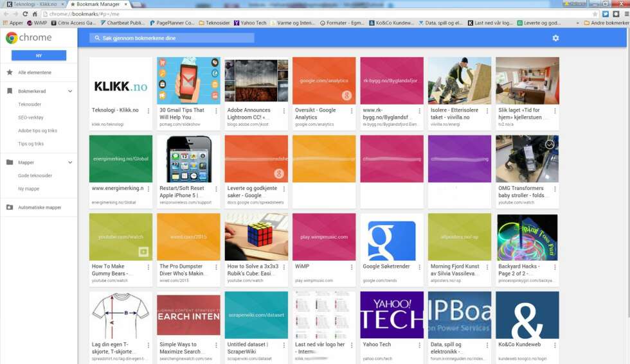
Task: Open the Chrome hamburger menu
Action: pyautogui.click(x=626, y=13)
